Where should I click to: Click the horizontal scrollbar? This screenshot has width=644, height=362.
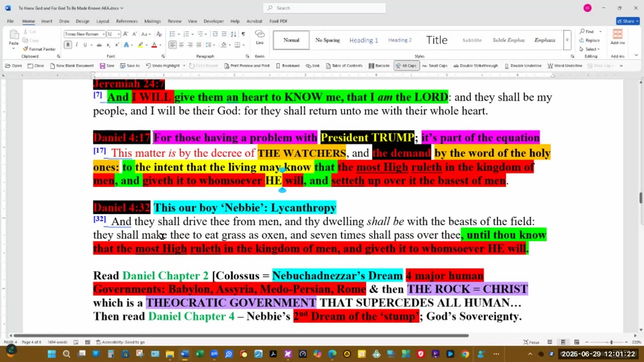click(x=242, y=335)
